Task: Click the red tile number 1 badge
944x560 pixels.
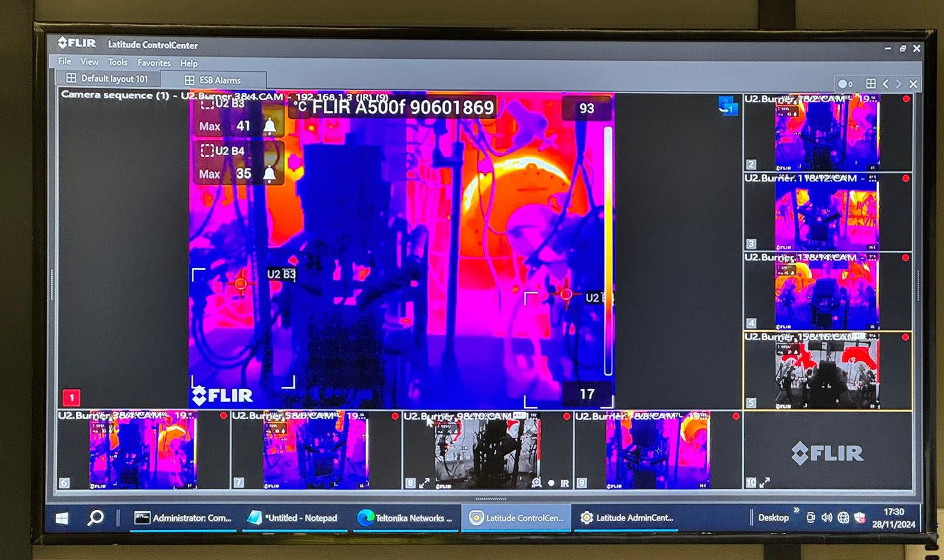Action: [71, 397]
